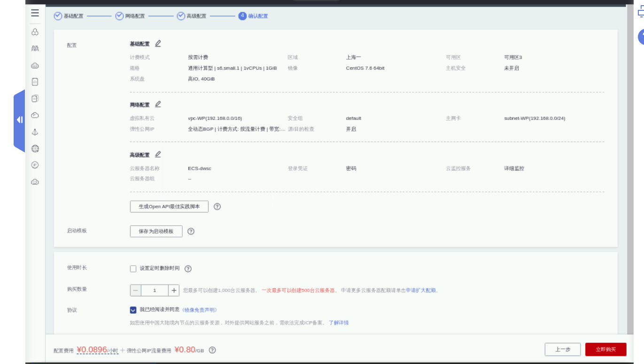Open the hamburger navigation menu

click(x=35, y=13)
